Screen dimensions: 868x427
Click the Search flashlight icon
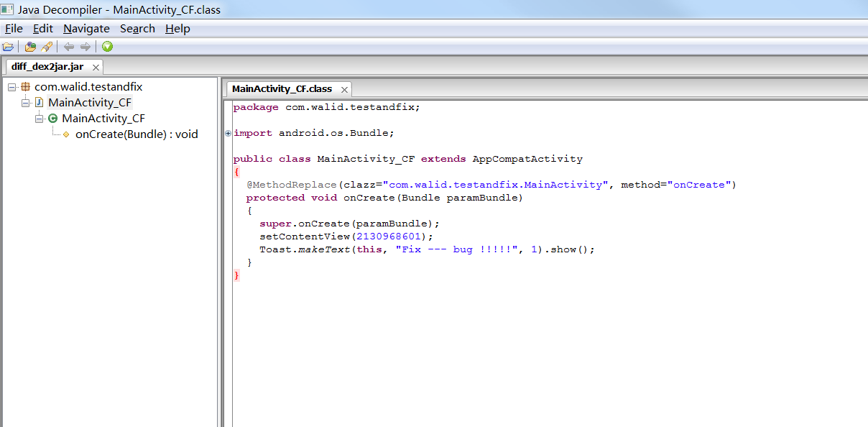pos(47,47)
